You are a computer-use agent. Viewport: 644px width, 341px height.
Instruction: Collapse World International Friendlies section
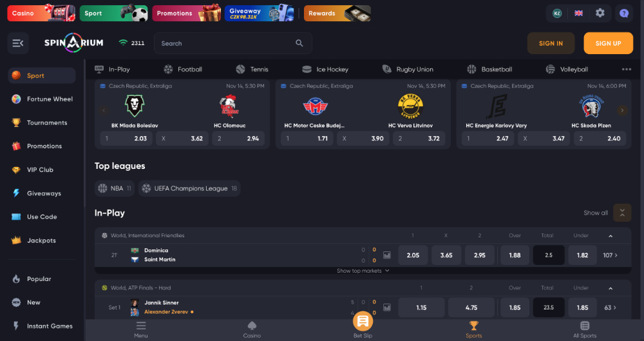(611, 236)
